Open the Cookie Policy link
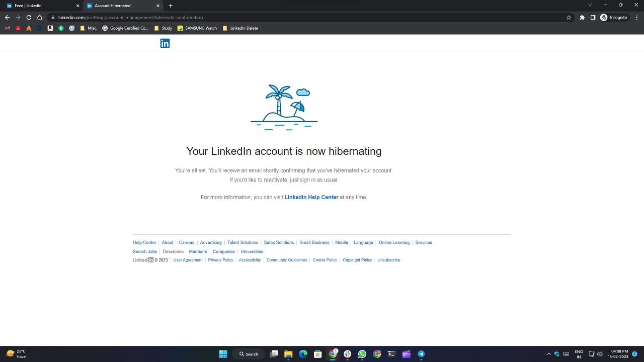The width and height of the screenshot is (644, 362). point(325,260)
